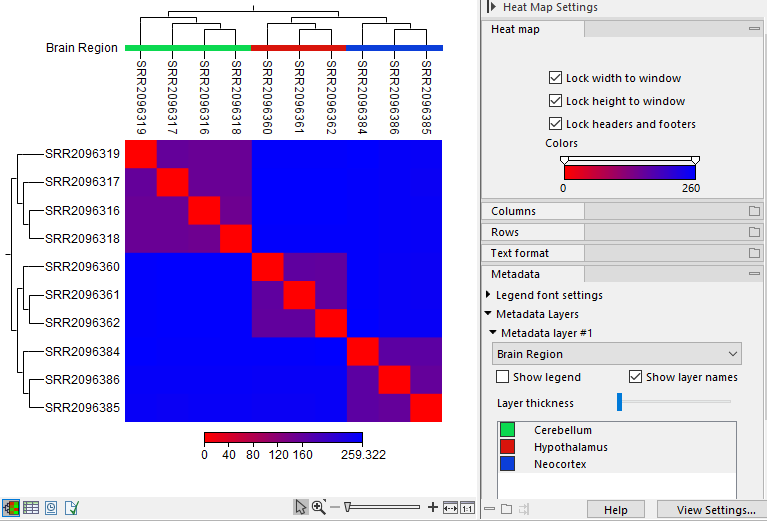Screen dimensions: 767x521
Task: Open the Brain Region metadata dropdown
Action: tap(617, 354)
